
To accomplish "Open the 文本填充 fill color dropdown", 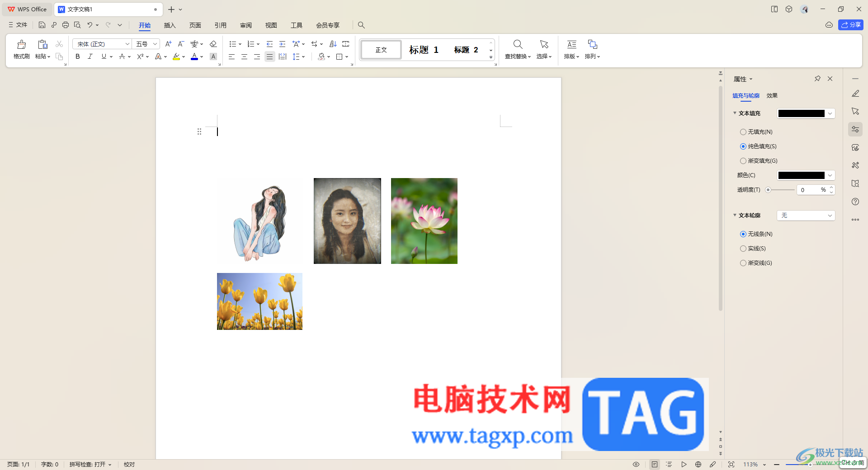I will (x=830, y=113).
